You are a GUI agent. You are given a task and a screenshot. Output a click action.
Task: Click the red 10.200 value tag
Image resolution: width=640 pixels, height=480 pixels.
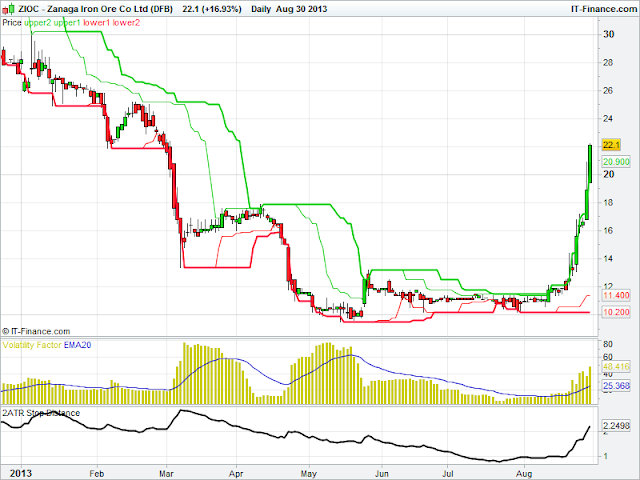click(x=616, y=312)
